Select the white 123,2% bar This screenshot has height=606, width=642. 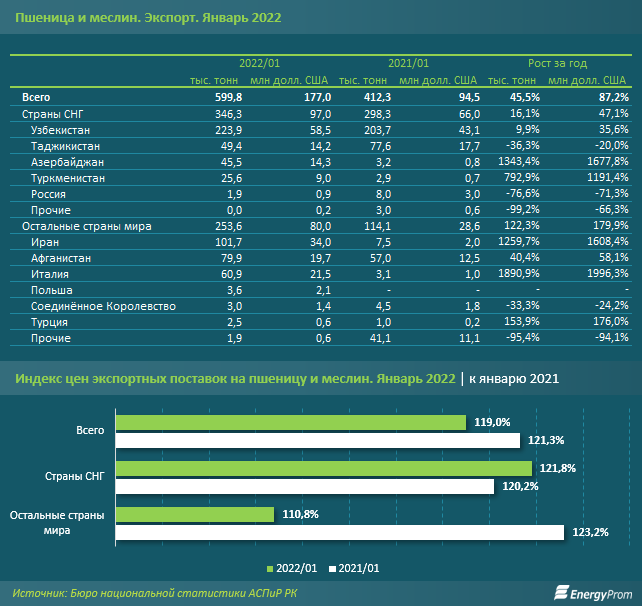[x=340, y=532]
